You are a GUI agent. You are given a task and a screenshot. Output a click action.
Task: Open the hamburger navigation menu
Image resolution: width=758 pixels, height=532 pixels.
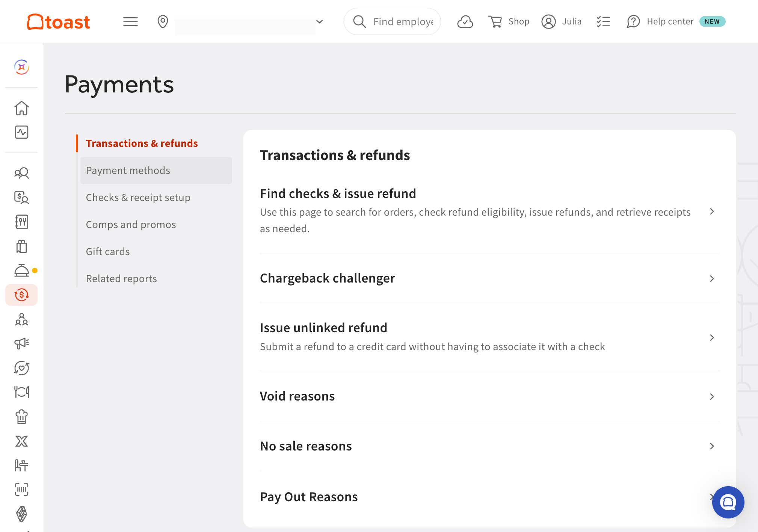point(130,22)
